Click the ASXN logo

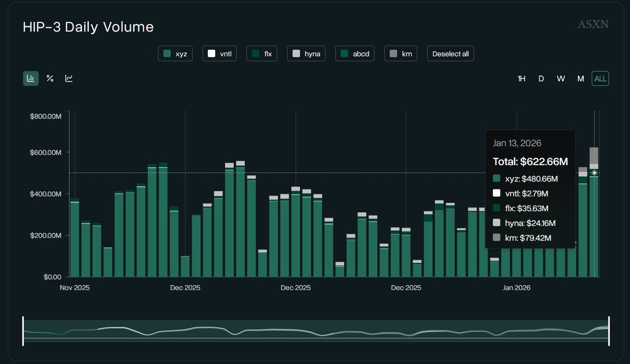(593, 24)
